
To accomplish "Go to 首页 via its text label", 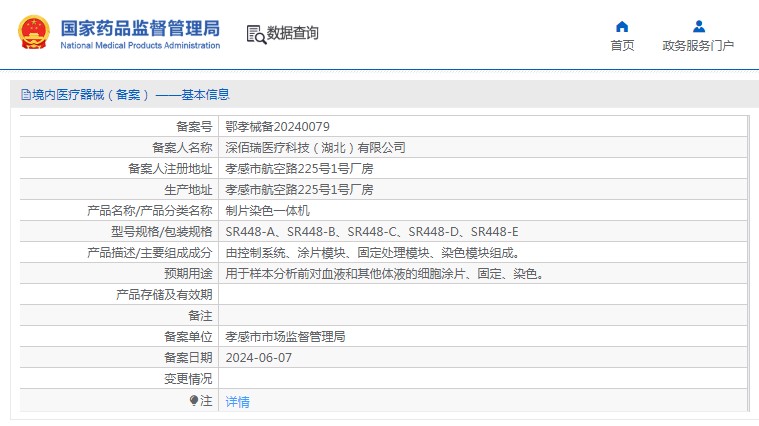I will (622, 46).
